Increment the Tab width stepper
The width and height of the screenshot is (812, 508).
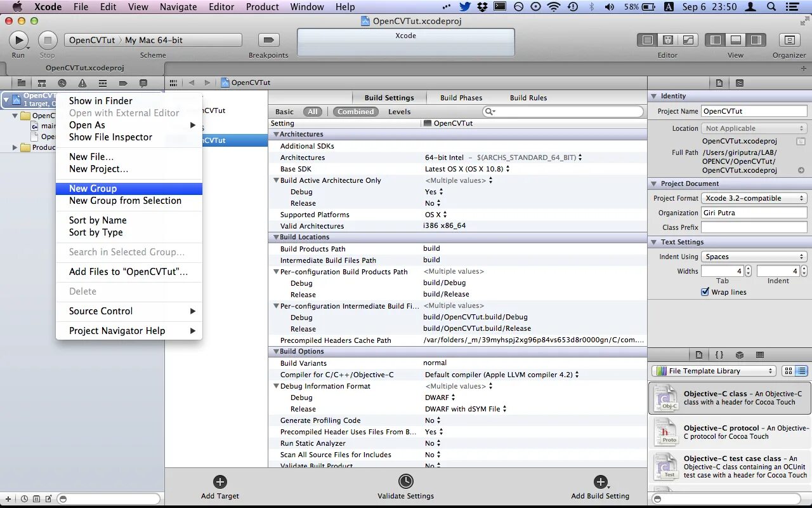[748, 268]
